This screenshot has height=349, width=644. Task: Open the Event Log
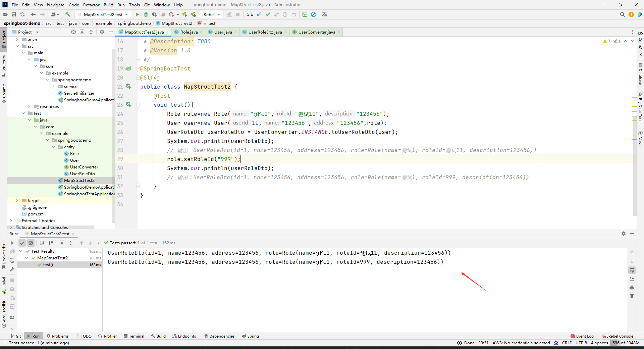coord(582,336)
